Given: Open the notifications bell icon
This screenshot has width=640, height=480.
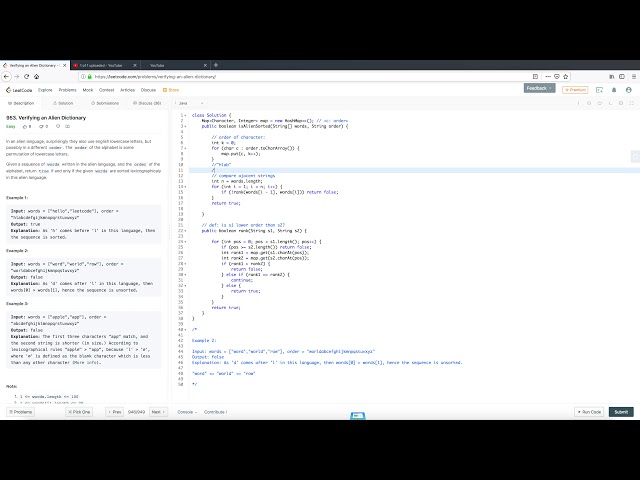Looking at the screenshot, I should pos(614,90).
